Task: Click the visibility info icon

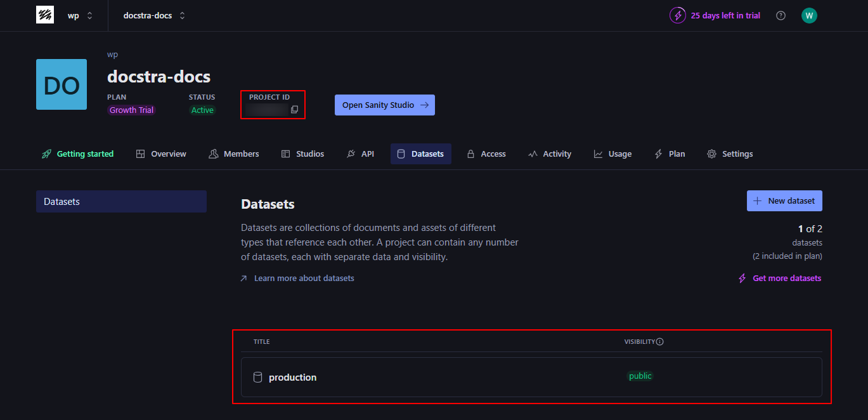Action: (660, 342)
